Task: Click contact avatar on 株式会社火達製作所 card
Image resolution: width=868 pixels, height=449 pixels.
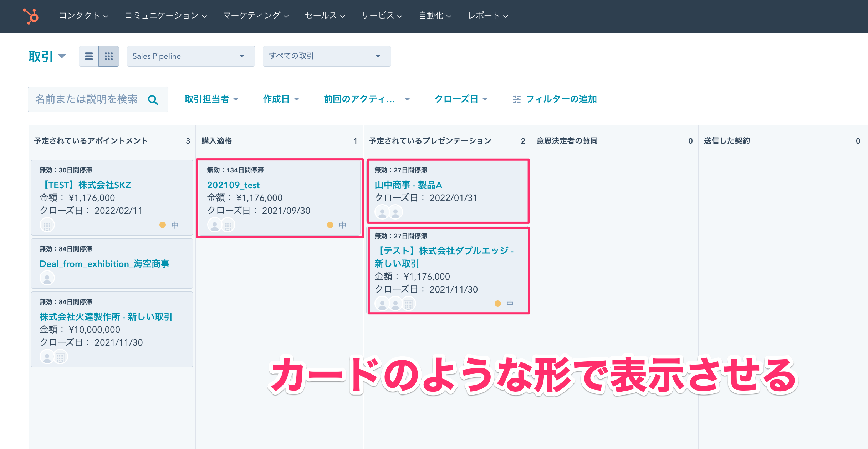Action: 47,357
